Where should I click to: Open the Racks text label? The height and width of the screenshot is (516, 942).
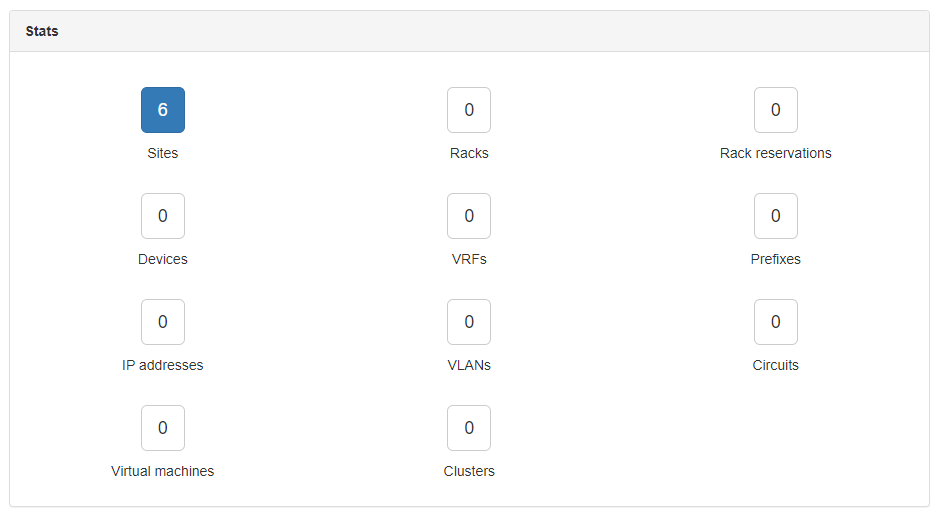pos(469,154)
